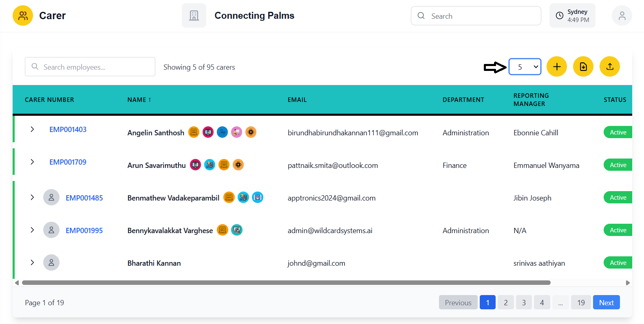Screen dimensions: 644x324
Task: Click first badge icon beside Angelin Santhosh
Action: coord(194,132)
